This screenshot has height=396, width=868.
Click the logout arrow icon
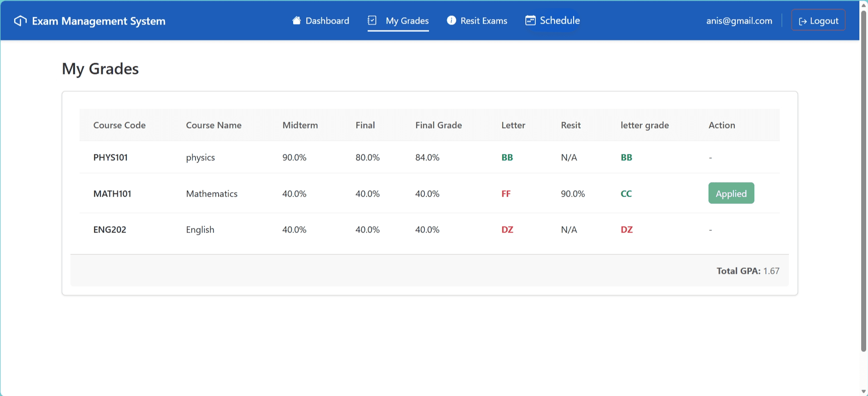click(x=803, y=21)
